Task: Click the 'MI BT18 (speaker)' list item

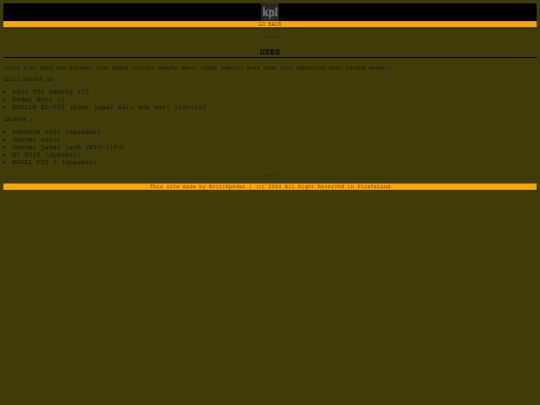Action: coord(46,155)
